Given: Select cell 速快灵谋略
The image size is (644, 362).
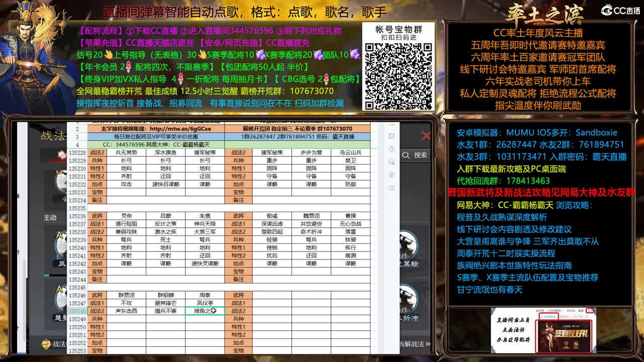Looking at the screenshot, I should click(x=205, y=263).
